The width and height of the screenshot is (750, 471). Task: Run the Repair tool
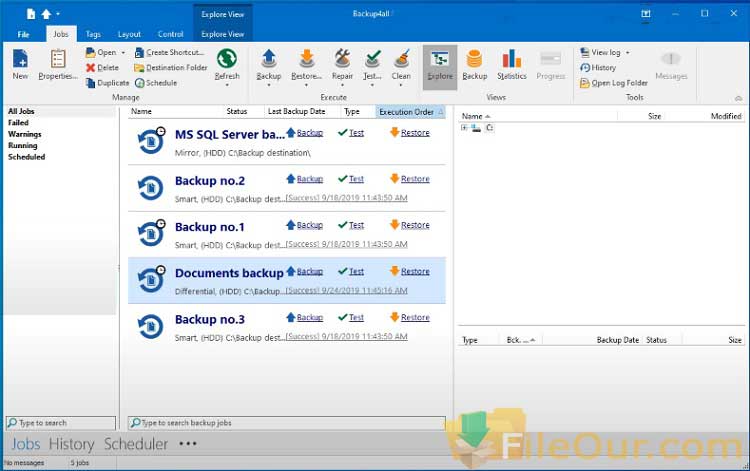pos(342,65)
